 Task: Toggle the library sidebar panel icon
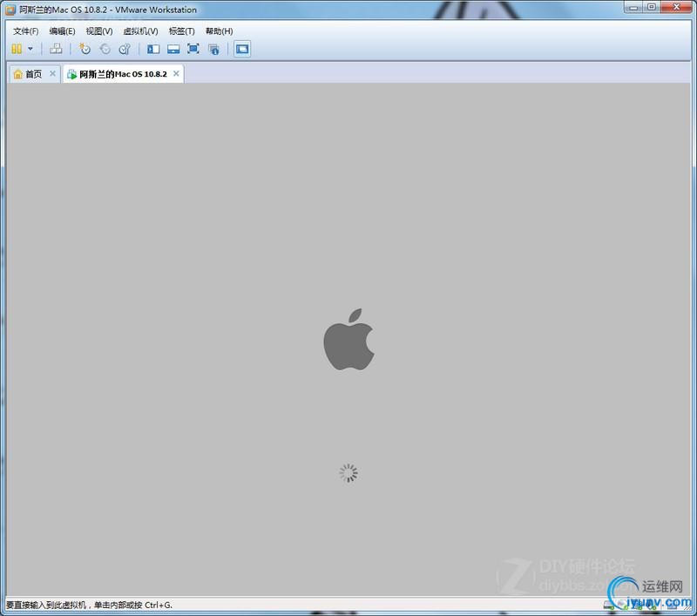click(x=153, y=49)
